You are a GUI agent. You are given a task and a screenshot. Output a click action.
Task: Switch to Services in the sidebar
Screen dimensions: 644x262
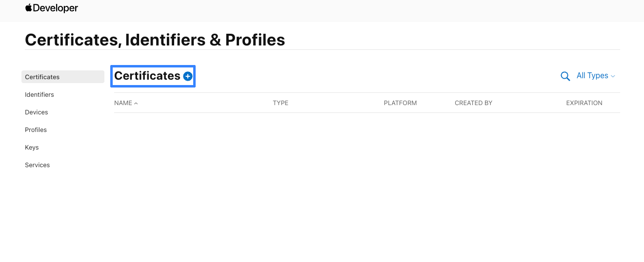click(38, 165)
